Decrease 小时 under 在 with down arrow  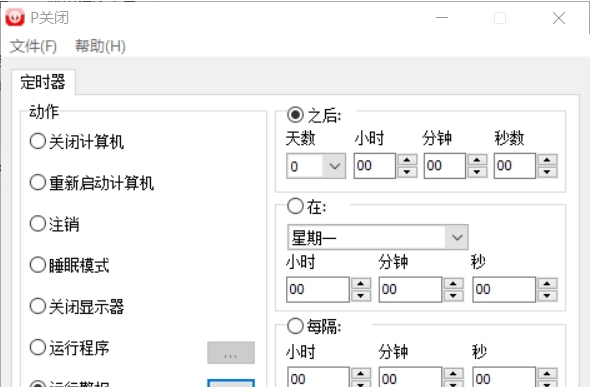[361, 295]
